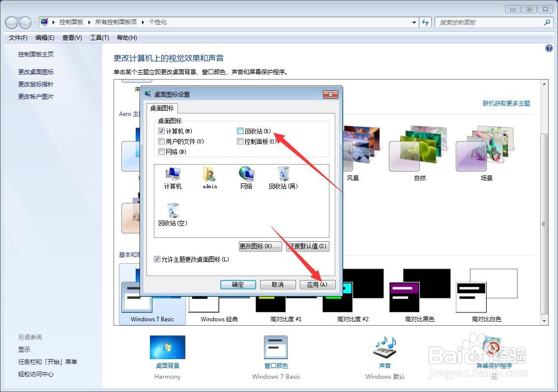Image resolution: width=558 pixels, height=392 pixels.
Task: Open the recent pages dropdown arrow
Action: (35, 23)
